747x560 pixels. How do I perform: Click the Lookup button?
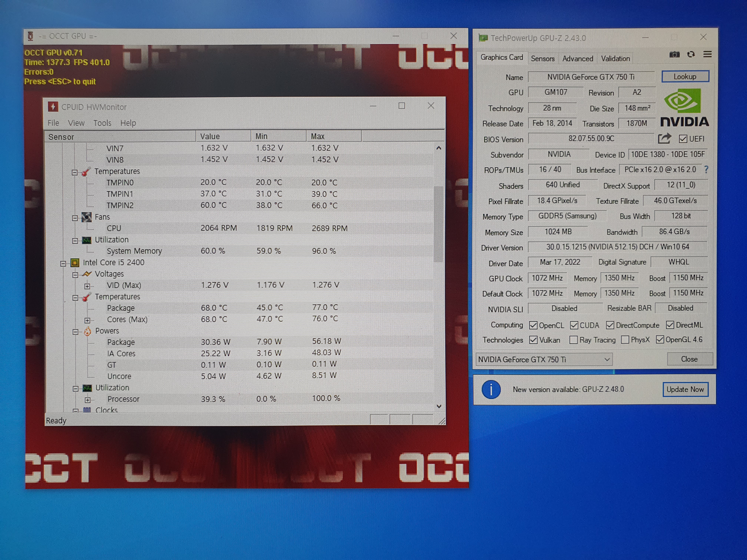[x=685, y=77]
